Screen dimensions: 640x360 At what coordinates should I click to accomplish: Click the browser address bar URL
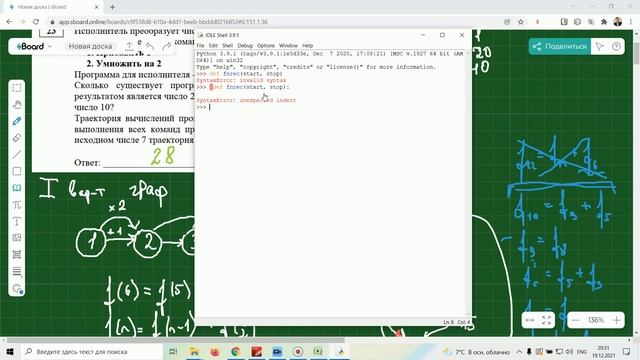(163, 22)
